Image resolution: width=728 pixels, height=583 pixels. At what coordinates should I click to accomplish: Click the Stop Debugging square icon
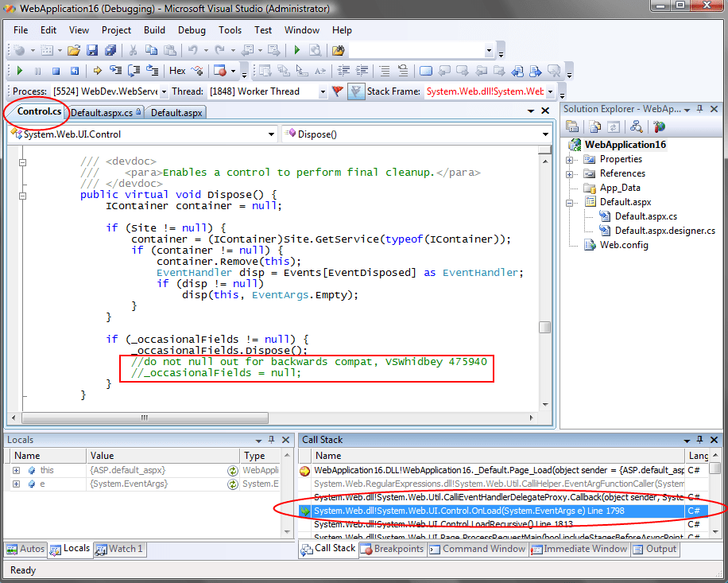(55, 70)
